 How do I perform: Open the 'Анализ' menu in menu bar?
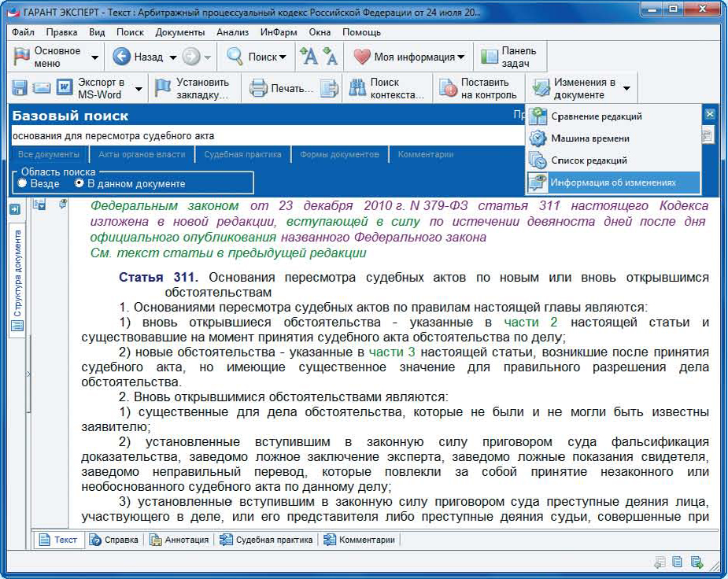(232, 32)
